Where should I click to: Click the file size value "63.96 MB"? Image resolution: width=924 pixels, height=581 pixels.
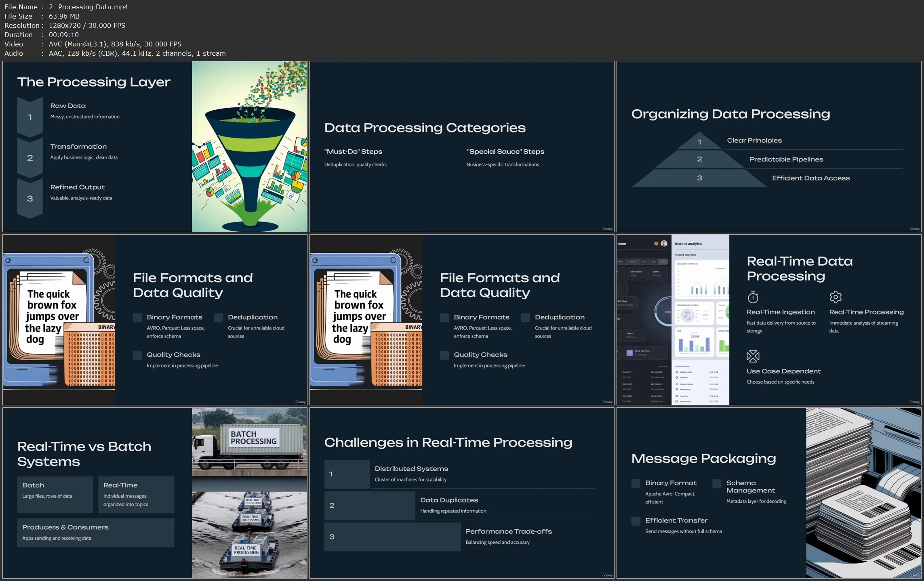coord(64,16)
